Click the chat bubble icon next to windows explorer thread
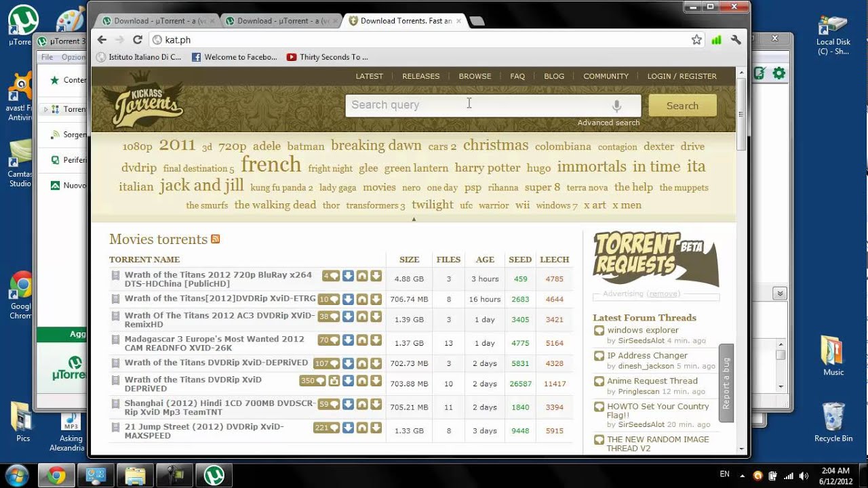 599,331
